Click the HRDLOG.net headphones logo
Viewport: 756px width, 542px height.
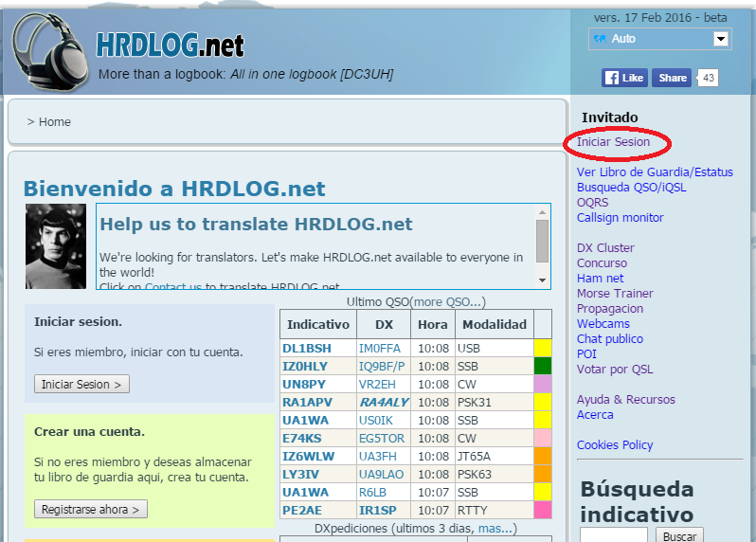[x=50, y=51]
